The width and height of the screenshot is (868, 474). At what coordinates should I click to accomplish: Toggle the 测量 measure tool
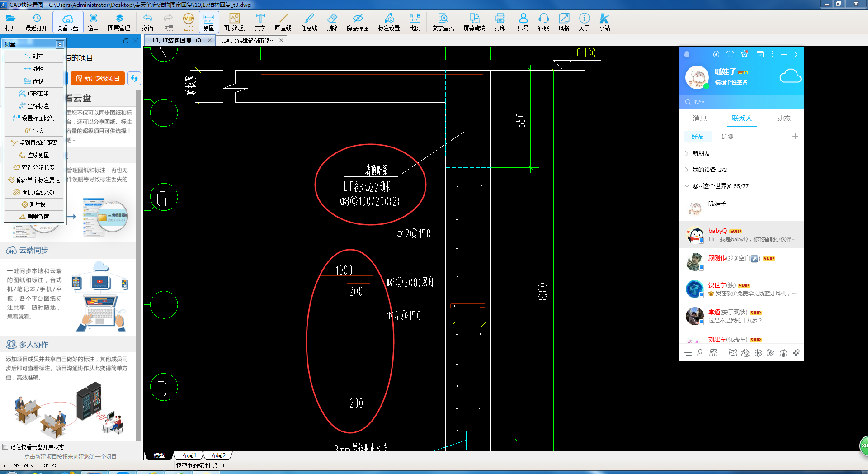pos(209,22)
